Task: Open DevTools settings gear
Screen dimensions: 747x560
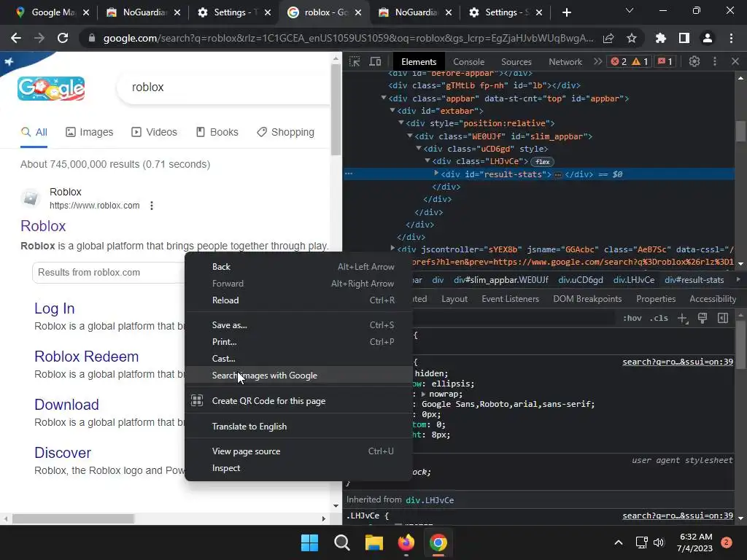Action: click(x=694, y=61)
